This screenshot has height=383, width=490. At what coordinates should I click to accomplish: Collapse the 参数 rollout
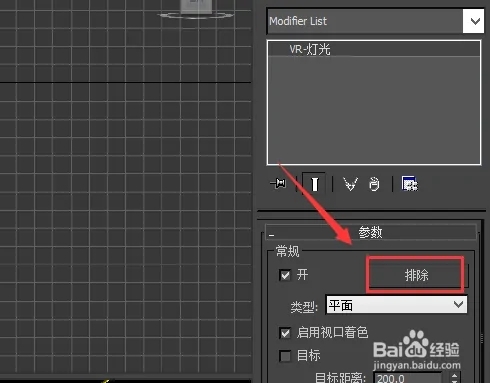point(371,232)
